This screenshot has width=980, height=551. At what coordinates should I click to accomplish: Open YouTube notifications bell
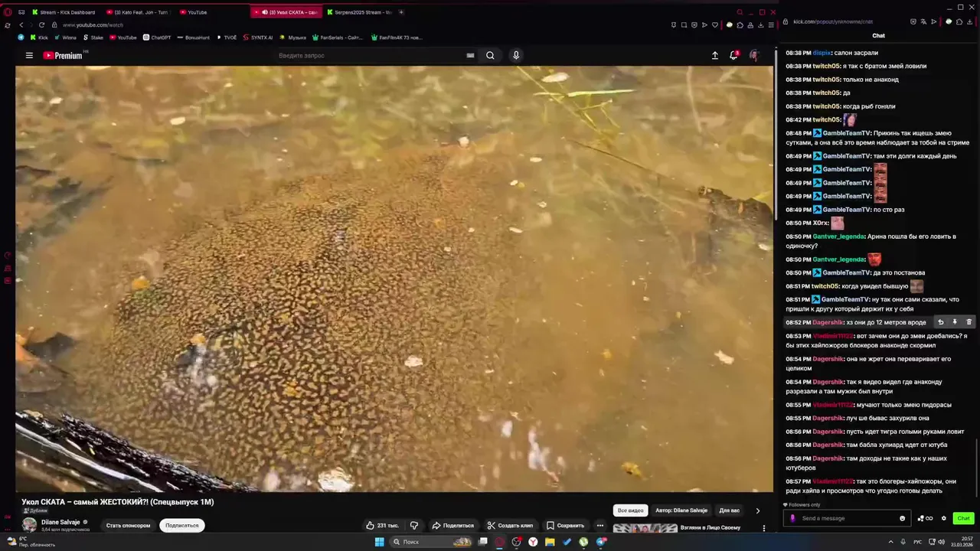click(733, 55)
